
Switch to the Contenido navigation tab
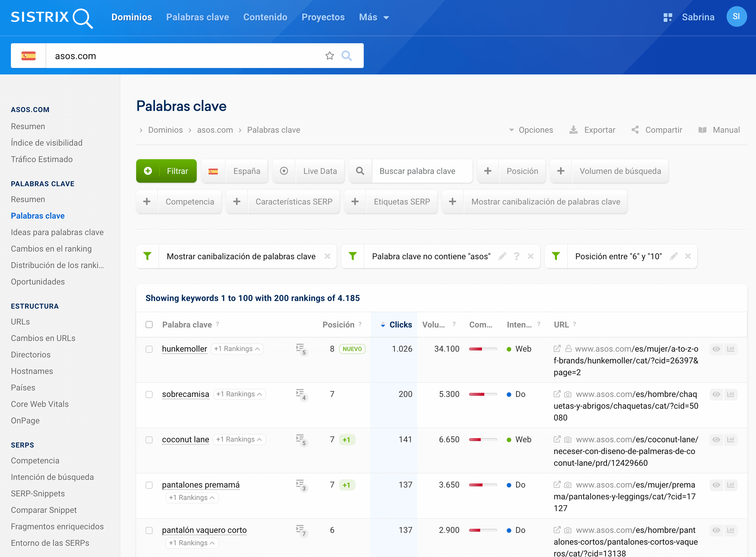coord(265,17)
